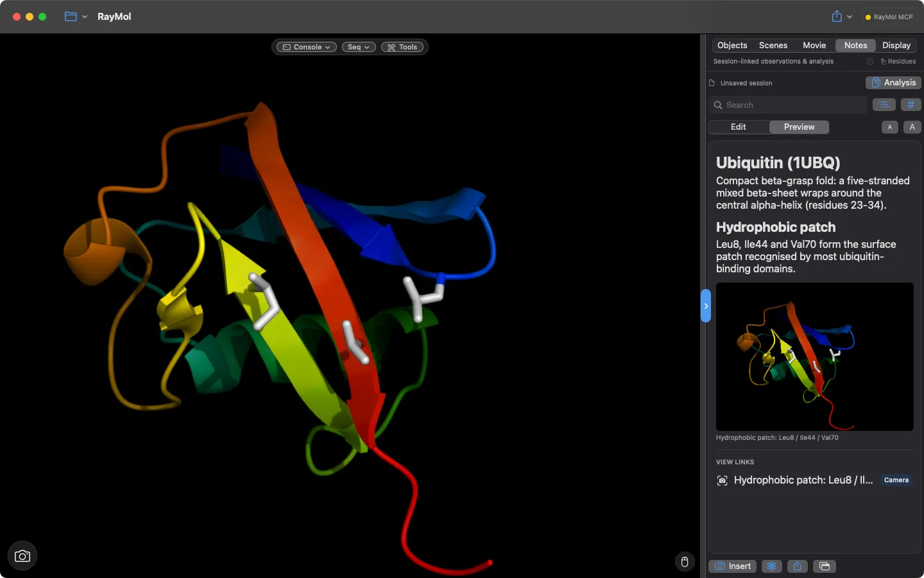Switch notes to Edit mode
The height and width of the screenshot is (578, 924).
[x=739, y=127]
